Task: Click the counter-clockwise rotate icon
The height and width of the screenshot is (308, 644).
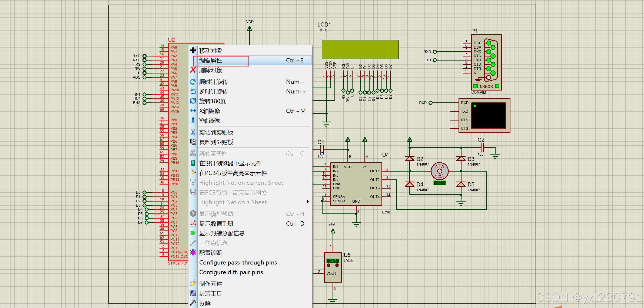Action: point(193,91)
